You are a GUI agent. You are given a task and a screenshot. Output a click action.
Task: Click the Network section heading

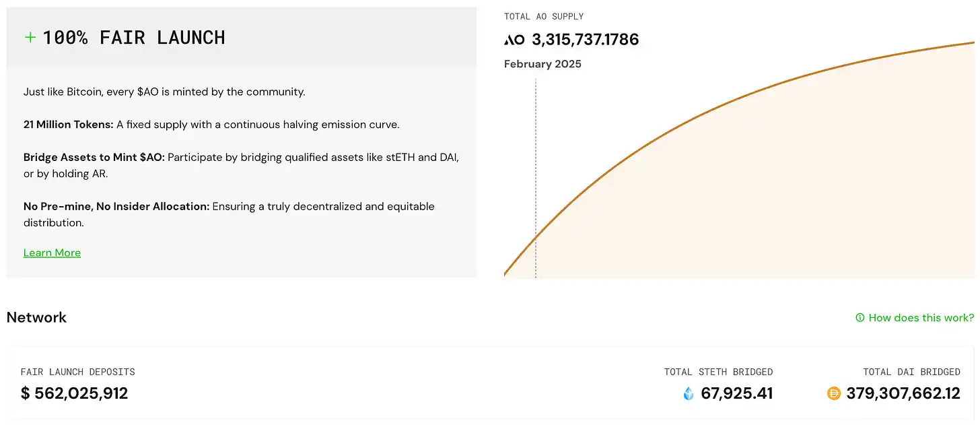click(x=36, y=317)
